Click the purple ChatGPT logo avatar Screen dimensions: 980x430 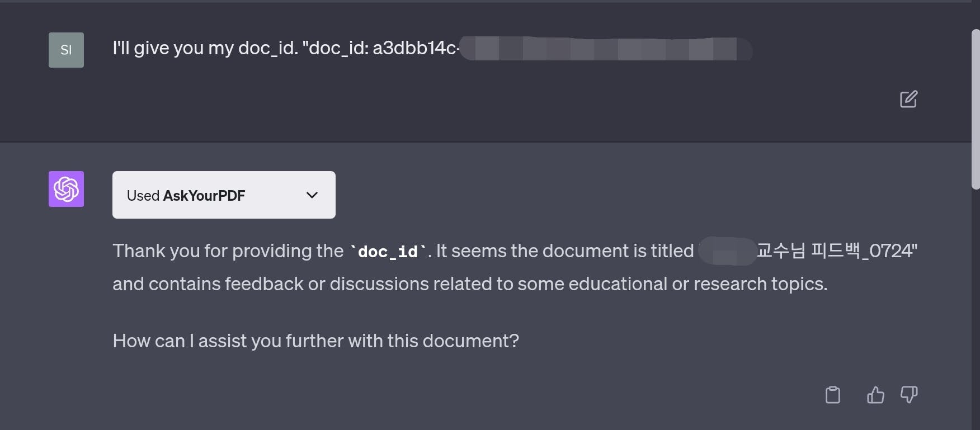[66, 189]
